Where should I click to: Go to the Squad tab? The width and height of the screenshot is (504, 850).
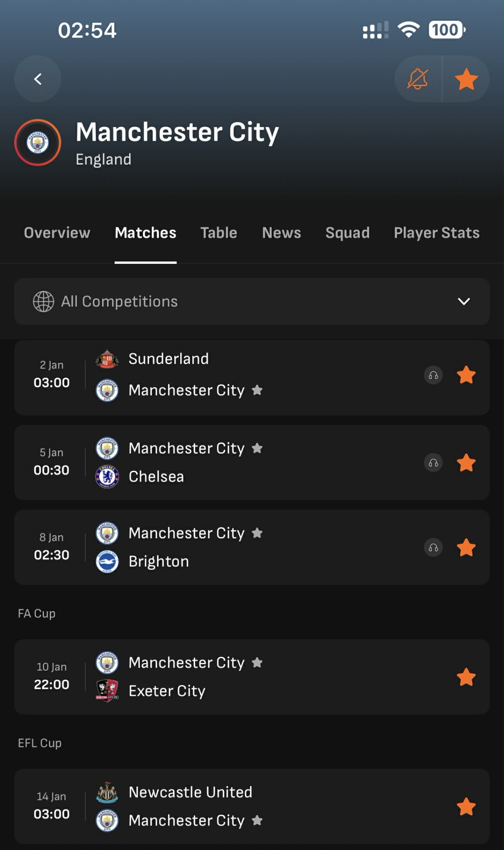[x=347, y=233]
